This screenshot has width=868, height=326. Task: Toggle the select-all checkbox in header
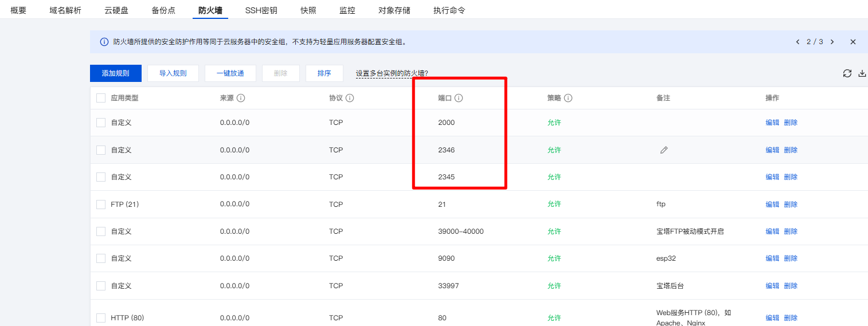101,98
